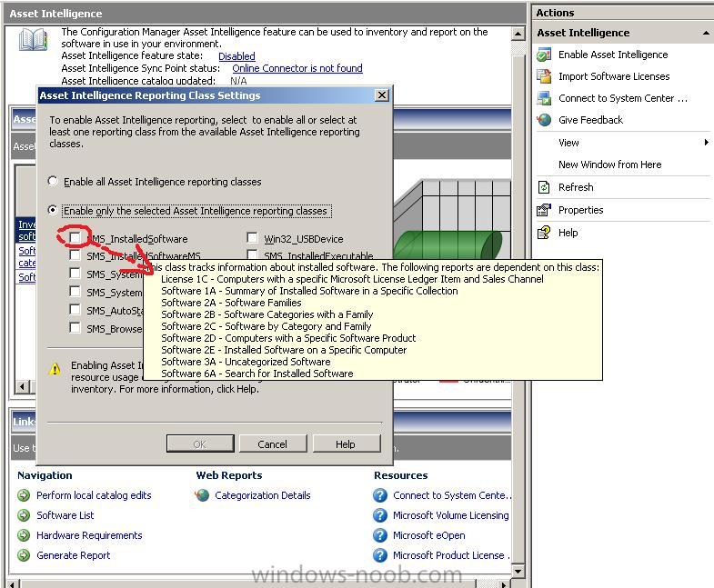This screenshot has width=714, height=588.
Task: Click the bottom horizontal scroll left arrow
Action: pyautogui.click(x=13, y=584)
